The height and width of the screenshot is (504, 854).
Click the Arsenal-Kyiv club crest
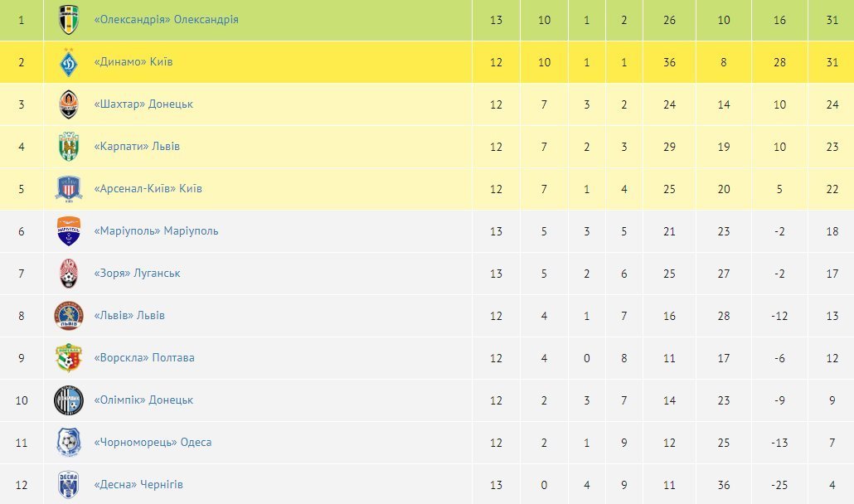click(x=68, y=189)
